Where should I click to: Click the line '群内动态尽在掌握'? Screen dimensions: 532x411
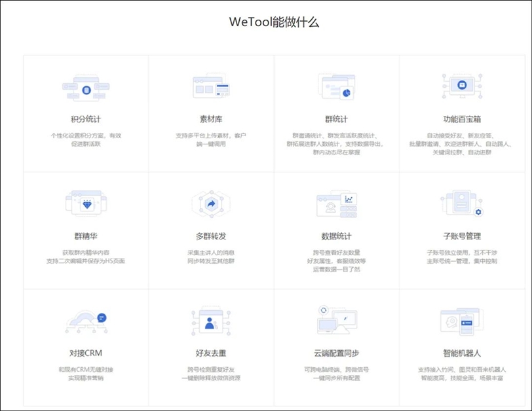(x=337, y=152)
